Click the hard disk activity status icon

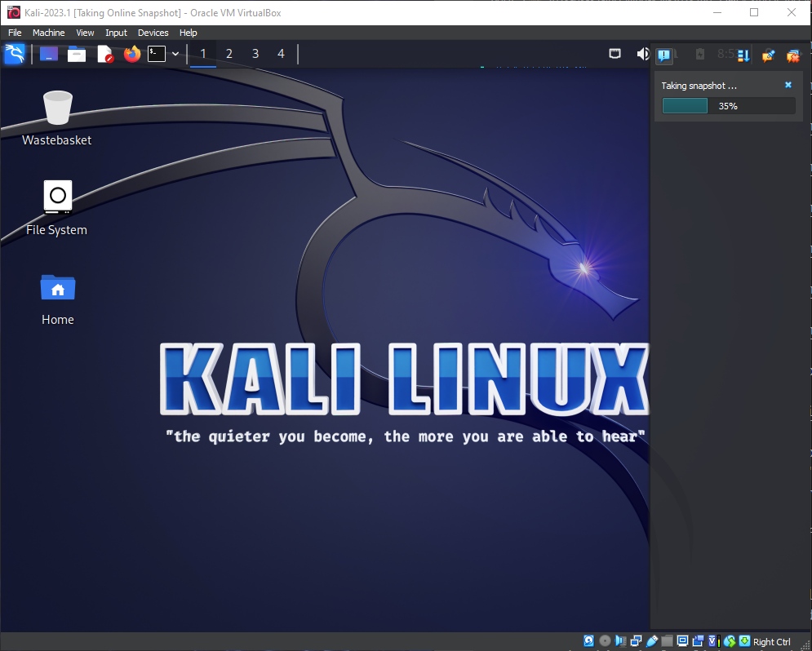589,641
